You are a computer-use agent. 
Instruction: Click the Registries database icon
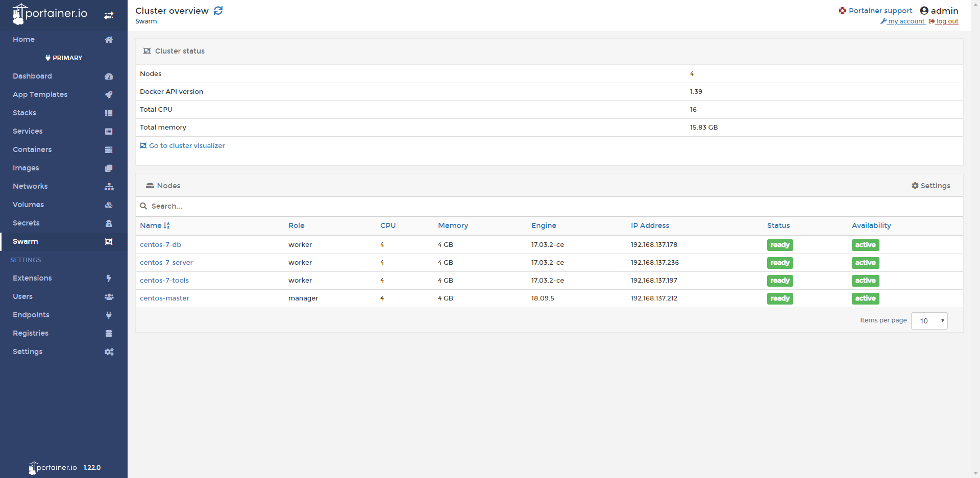(x=109, y=334)
